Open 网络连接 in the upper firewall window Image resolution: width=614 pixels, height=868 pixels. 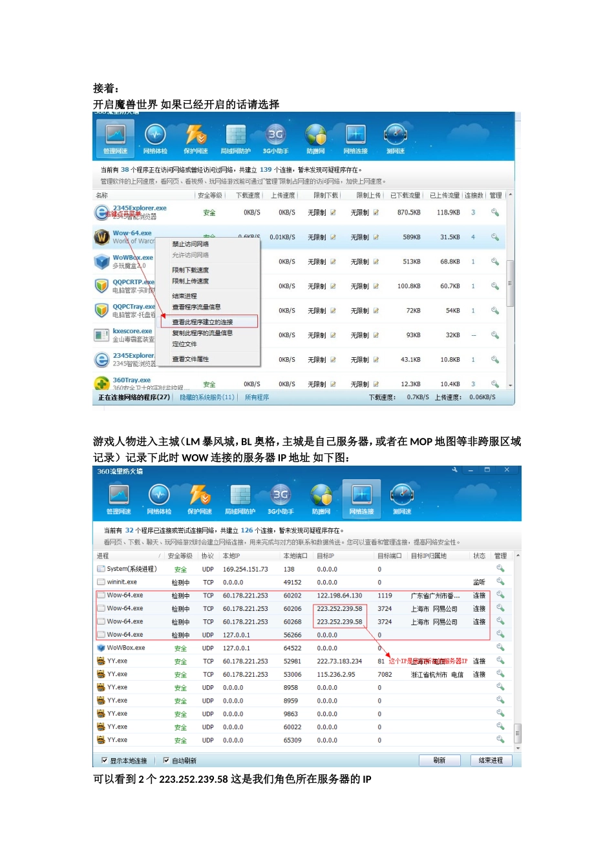(x=355, y=139)
